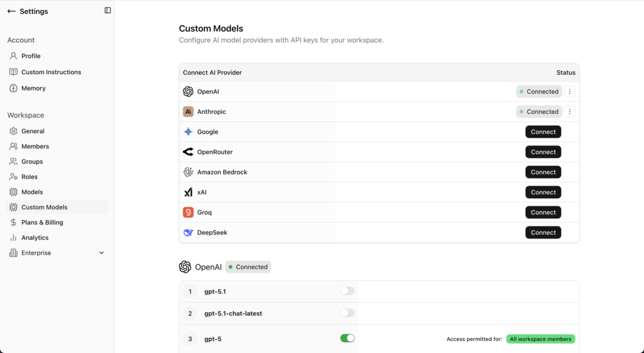Enable the gpt-5.1 model toggle

[347, 291]
